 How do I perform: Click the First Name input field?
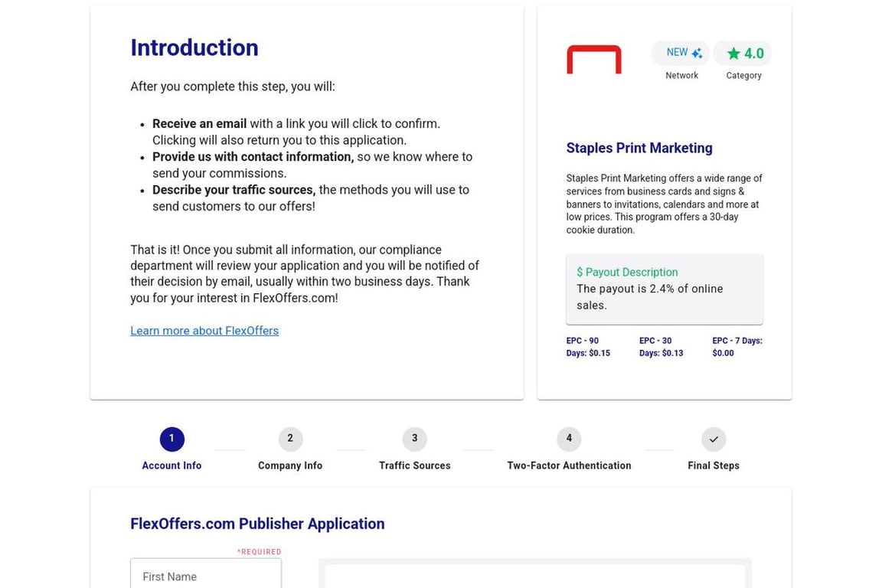(206, 573)
